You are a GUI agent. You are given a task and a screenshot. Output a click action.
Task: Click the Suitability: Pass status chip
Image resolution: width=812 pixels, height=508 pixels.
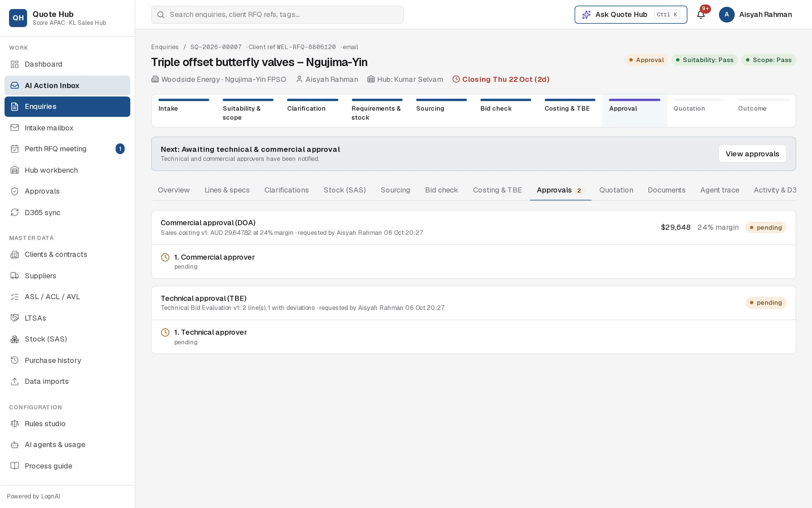[704, 60]
